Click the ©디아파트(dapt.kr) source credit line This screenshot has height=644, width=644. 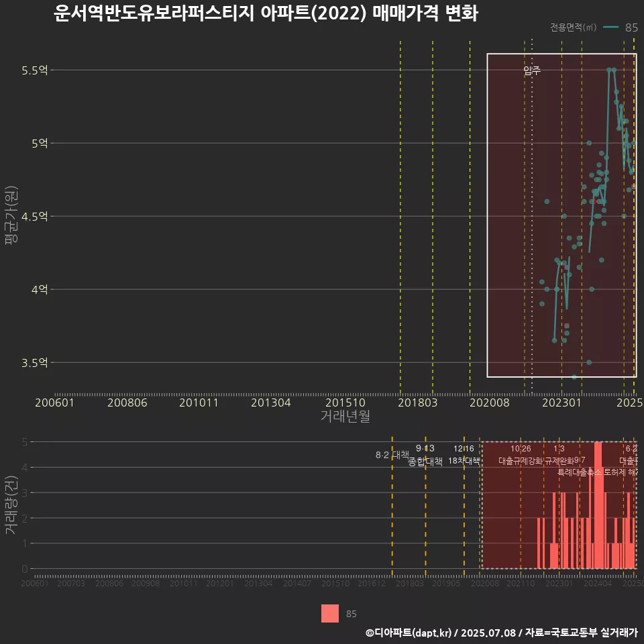tap(502, 633)
